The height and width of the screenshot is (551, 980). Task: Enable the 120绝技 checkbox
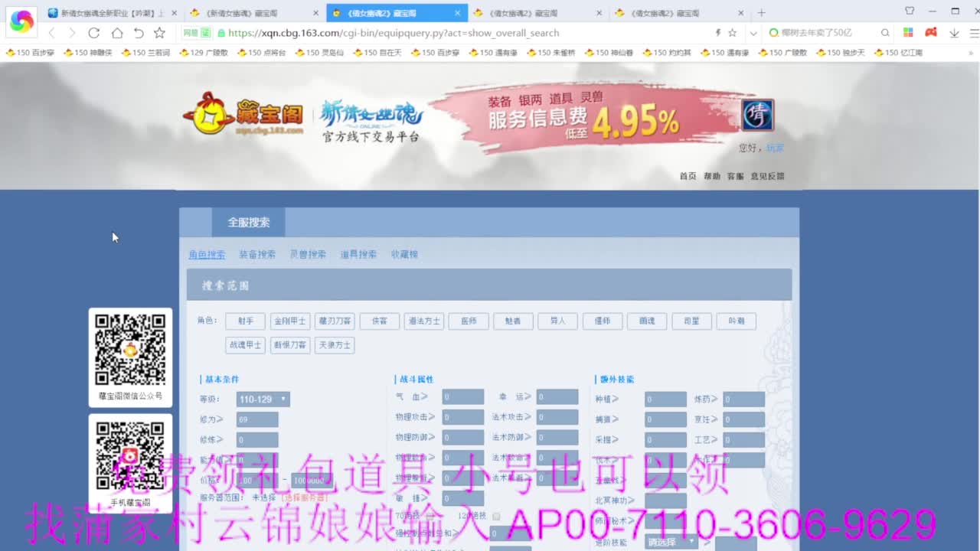[x=496, y=517]
